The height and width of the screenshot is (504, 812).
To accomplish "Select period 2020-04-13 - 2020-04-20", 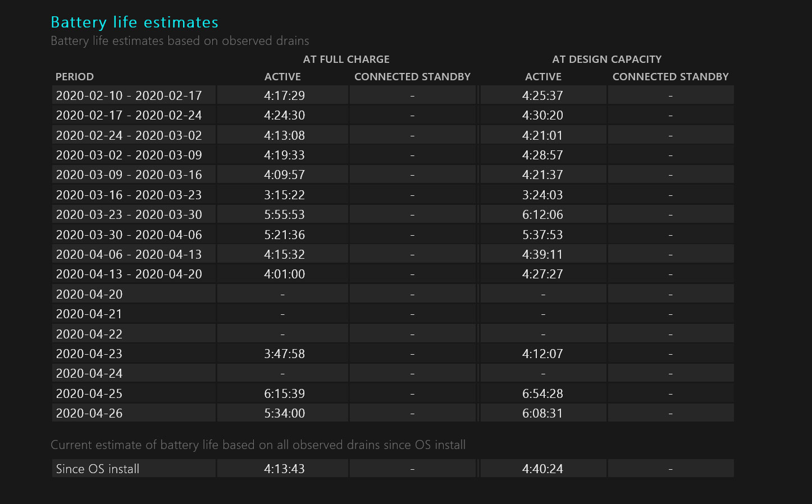I will (x=129, y=274).
